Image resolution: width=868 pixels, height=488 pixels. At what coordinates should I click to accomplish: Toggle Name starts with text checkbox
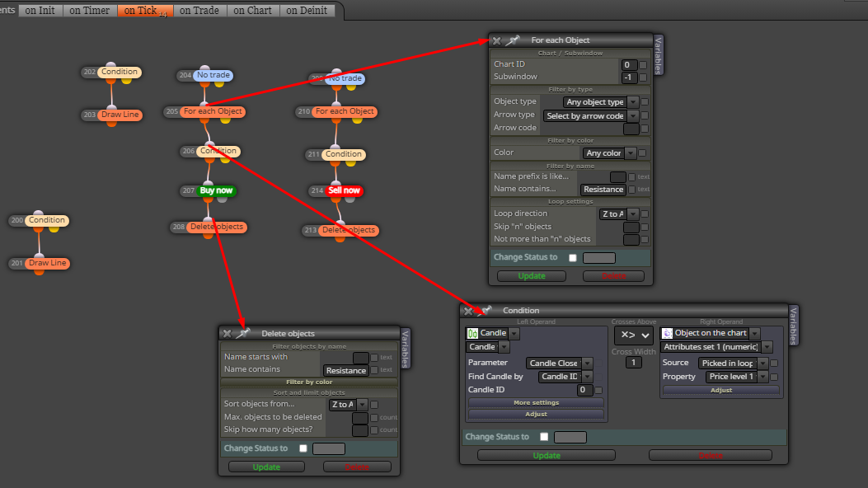point(374,358)
